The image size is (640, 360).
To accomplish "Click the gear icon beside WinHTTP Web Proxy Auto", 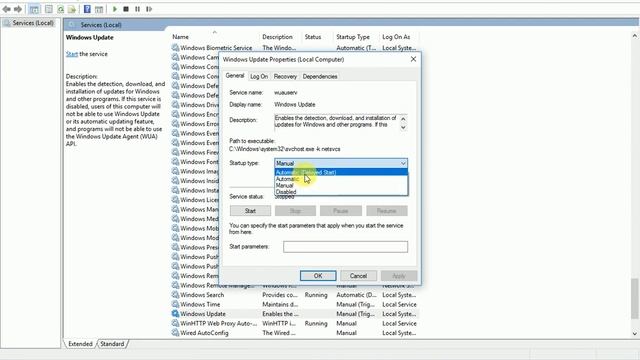I will click(175, 323).
